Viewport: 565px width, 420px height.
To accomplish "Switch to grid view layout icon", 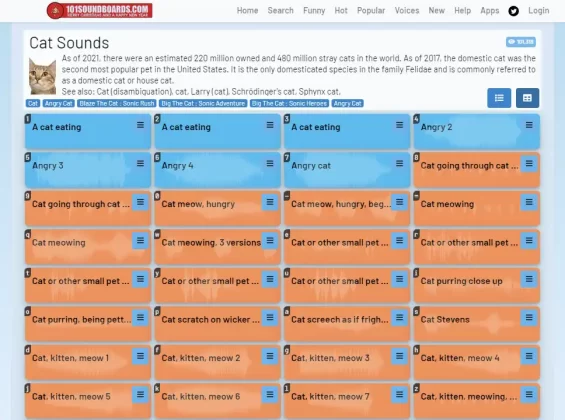I will (x=528, y=98).
